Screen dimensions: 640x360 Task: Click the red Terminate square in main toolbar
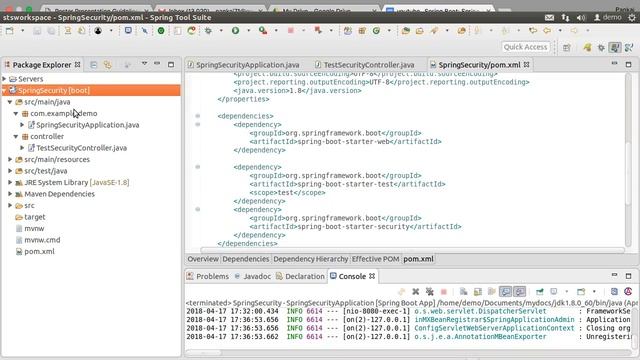click(x=291, y=31)
